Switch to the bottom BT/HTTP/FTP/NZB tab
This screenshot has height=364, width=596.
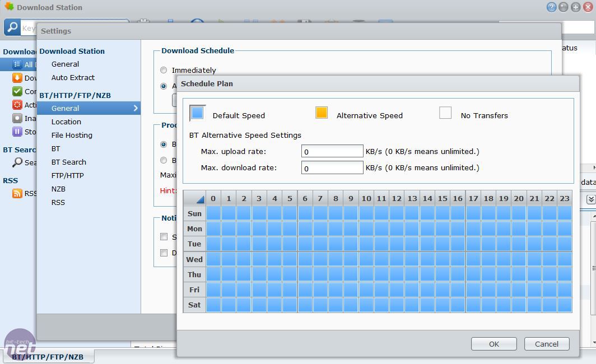(48, 357)
